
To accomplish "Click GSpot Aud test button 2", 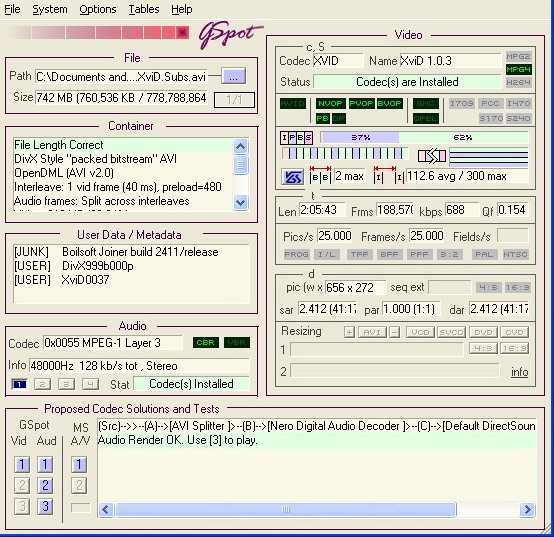I will (45, 485).
